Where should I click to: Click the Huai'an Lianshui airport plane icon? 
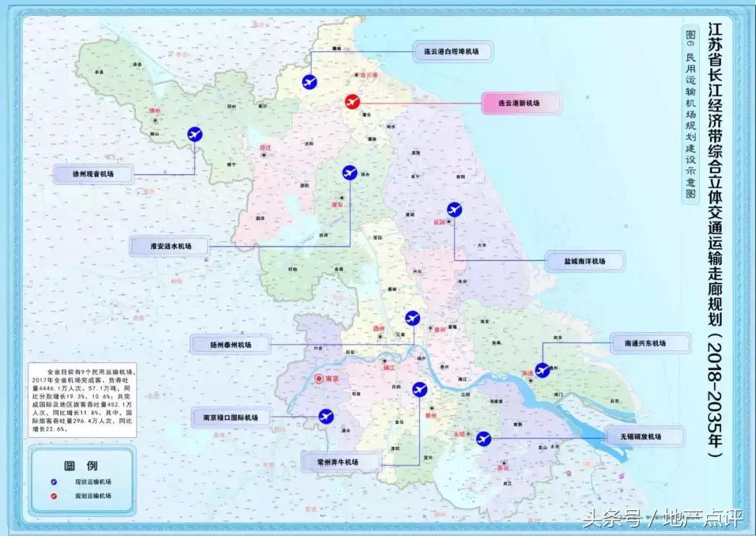pos(350,172)
